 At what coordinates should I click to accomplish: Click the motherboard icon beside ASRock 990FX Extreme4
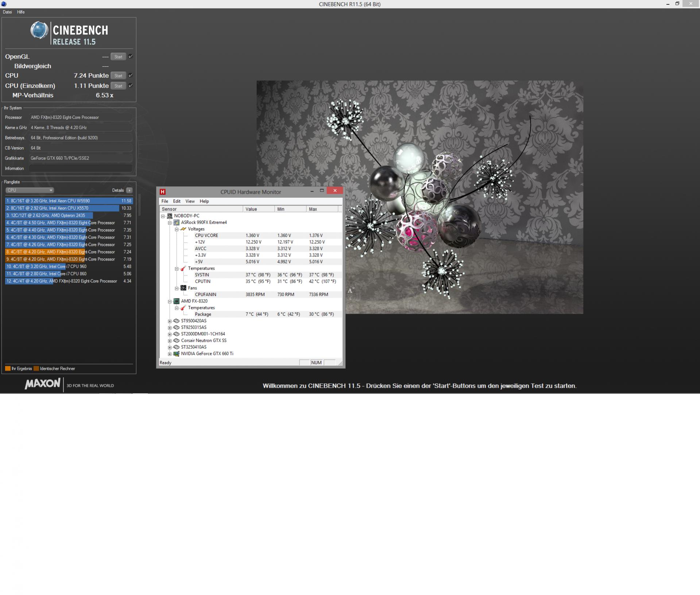coord(177,222)
